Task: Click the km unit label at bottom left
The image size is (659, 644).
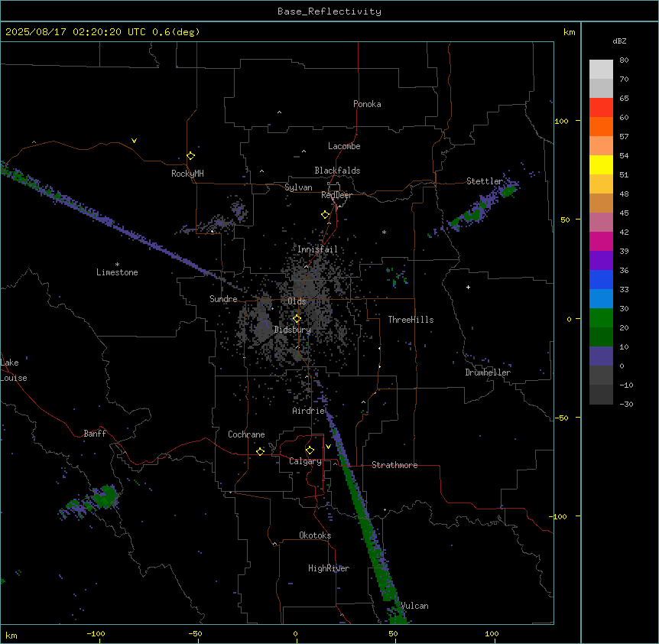Action: (11, 635)
